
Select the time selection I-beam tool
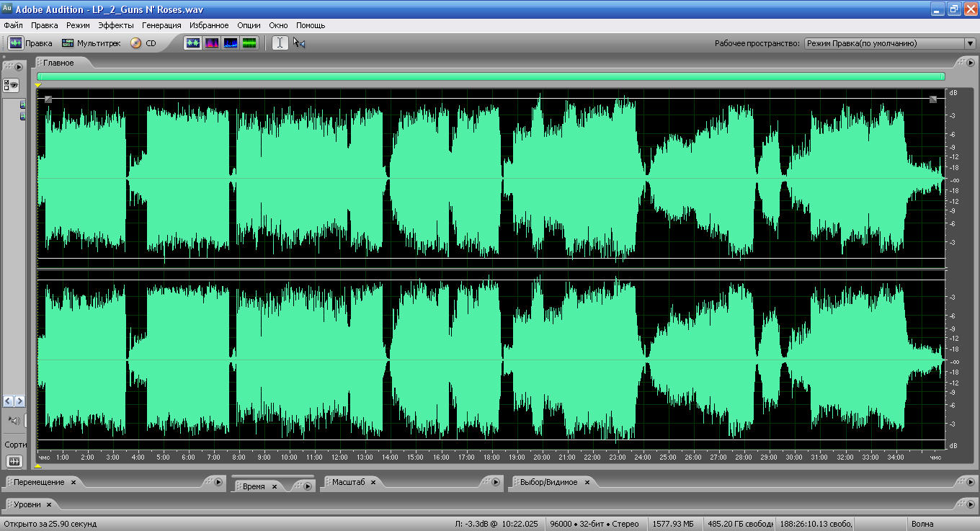click(280, 43)
